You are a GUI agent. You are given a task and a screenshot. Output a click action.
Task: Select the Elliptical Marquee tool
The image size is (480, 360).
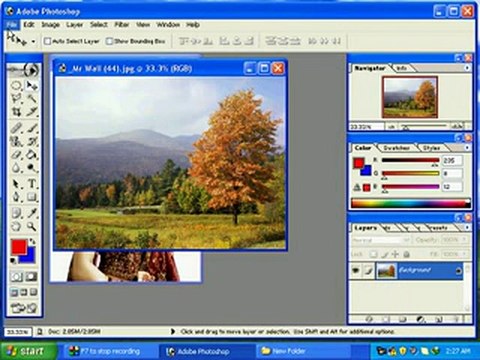(x=16, y=86)
